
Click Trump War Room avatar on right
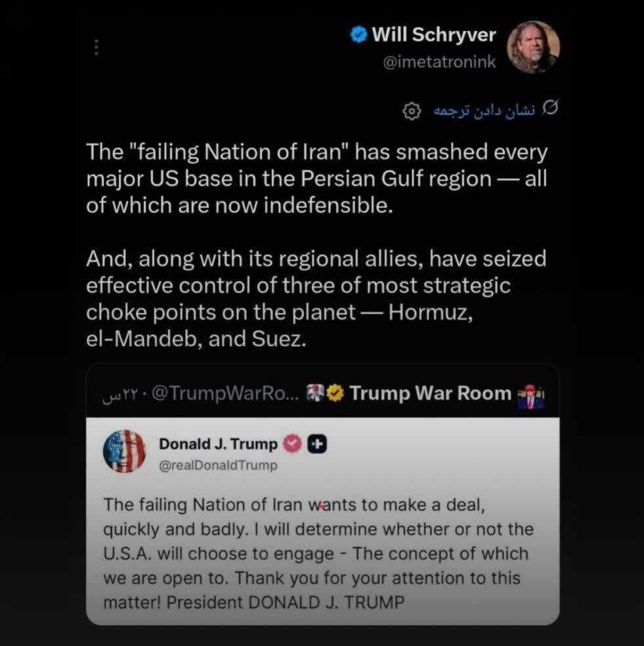click(530, 397)
